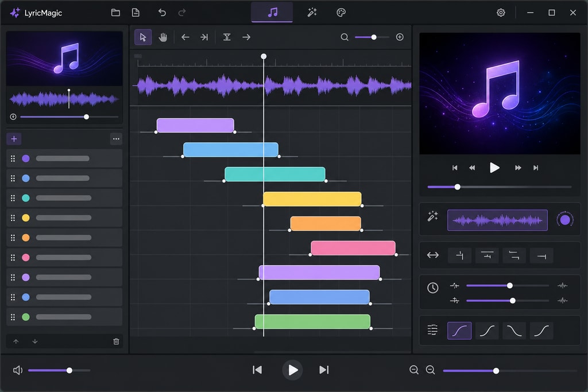Image resolution: width=588 pixels, height=392 pixels.
Task: Click the vertical compress toolbar icon
Action: click(227, 37)
